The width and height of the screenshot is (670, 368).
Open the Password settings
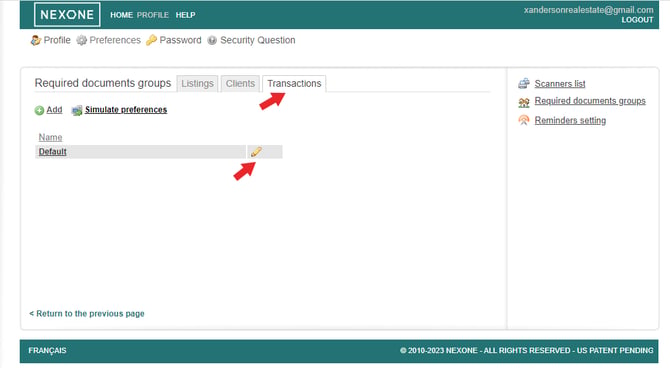tap(180, 40)
